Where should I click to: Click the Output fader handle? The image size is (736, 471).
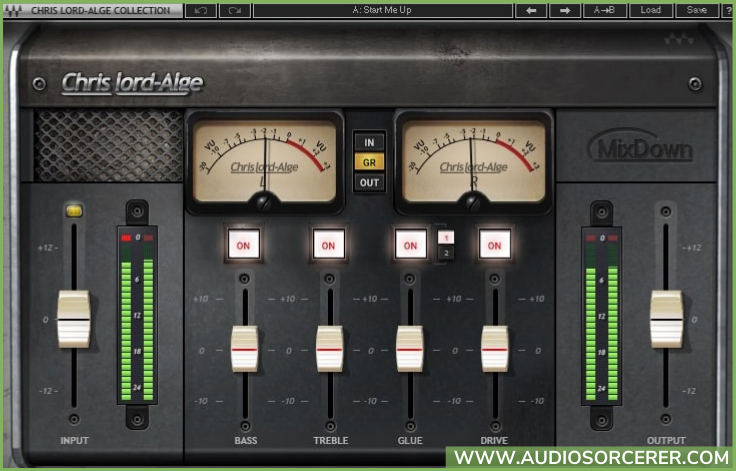click(666, 319)
